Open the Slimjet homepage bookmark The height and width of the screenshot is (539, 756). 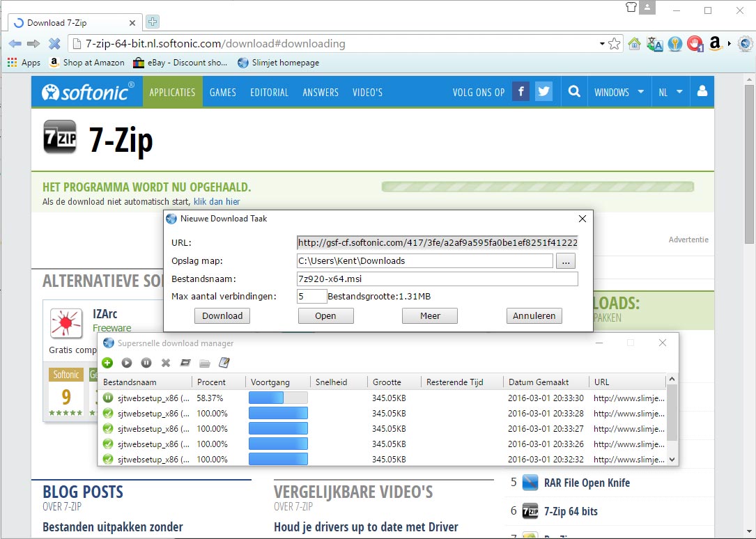279,63
